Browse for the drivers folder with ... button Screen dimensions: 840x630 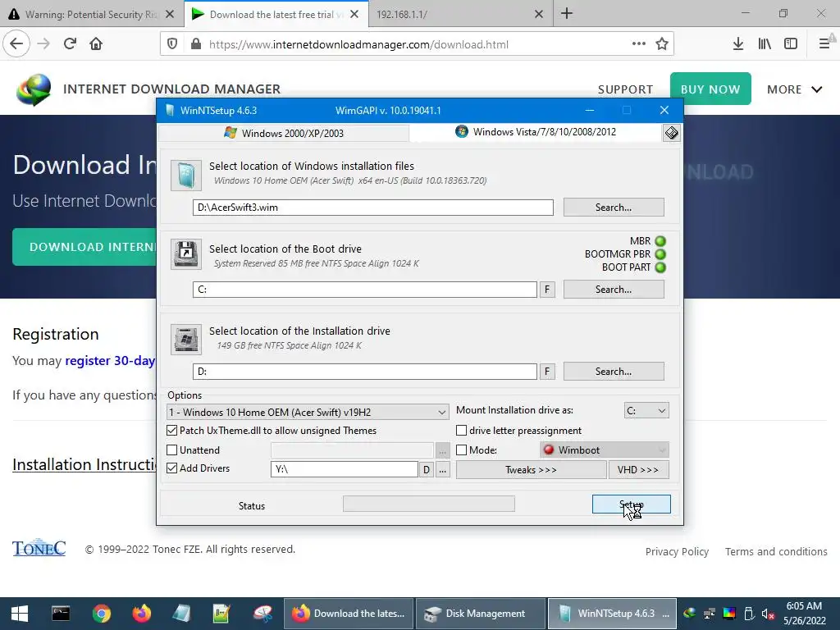pyautogui.click(x=442, y=470)
